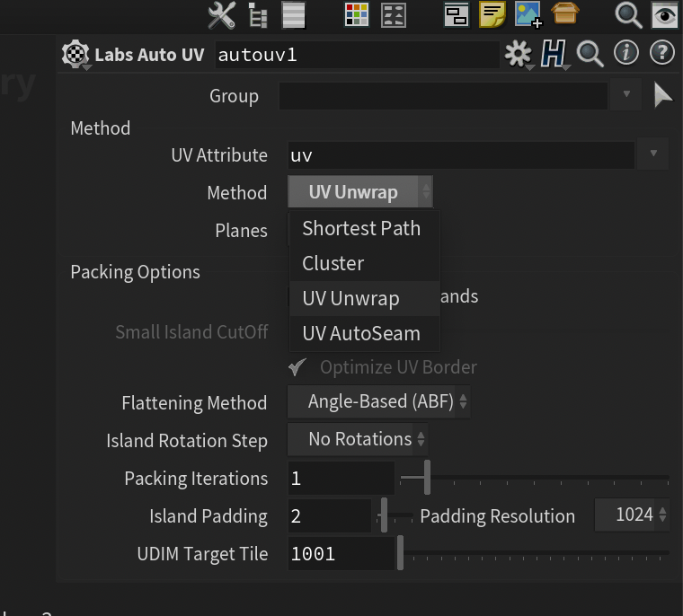
Task: Open the Group field dropdown arrow
Action: pyautogui.click(x=626, y=95)
